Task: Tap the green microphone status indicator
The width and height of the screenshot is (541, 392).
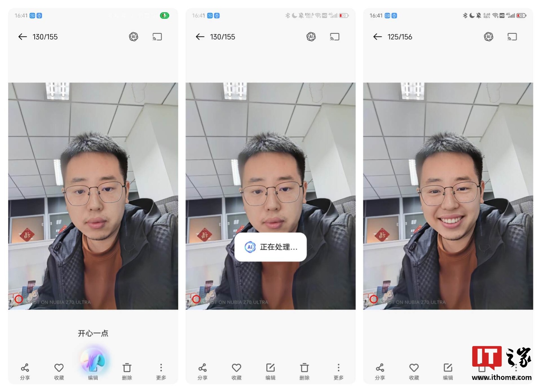Action: (x=165, y=15)
